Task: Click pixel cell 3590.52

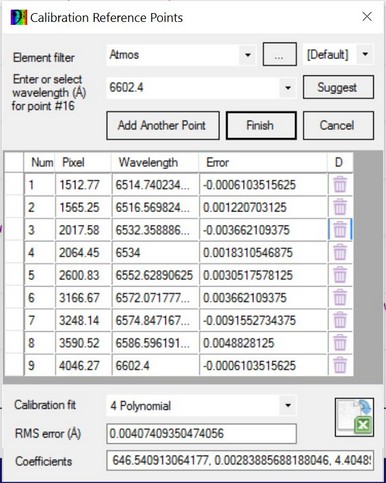Action: pyautogui.click(x=83, y=343)
